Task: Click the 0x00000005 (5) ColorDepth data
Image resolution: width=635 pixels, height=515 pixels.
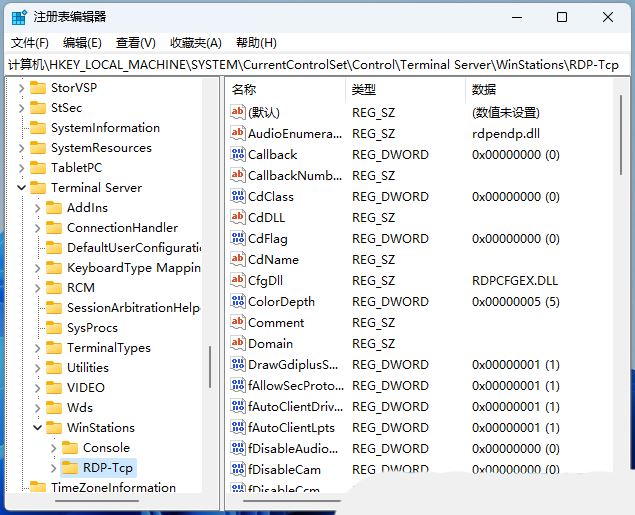Action: tap(516, 302)
